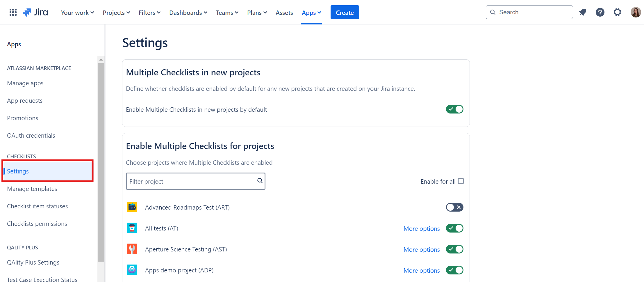Toggle Multiple Checklists in new projects default
Viewport: 644px width, 282px height.
click(x=455, y=109)
